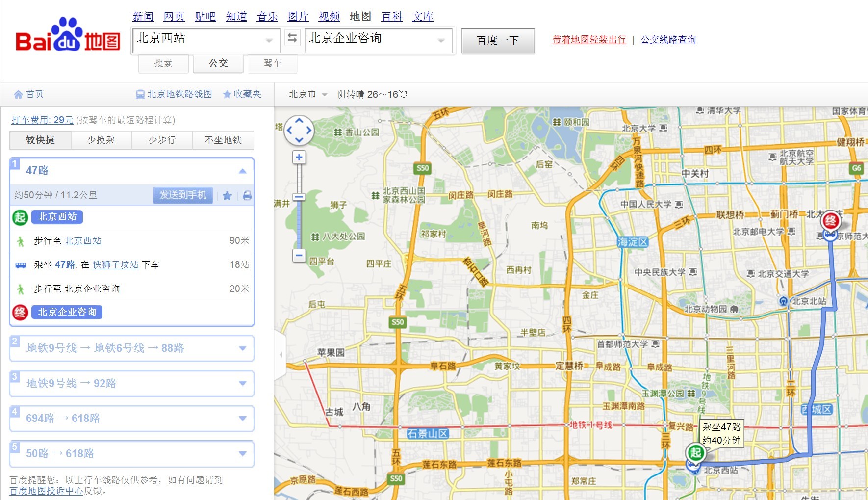Open the 文库 library link in top navigation
This screenshot has height=500, width=868.
click(x=423, y=17)
